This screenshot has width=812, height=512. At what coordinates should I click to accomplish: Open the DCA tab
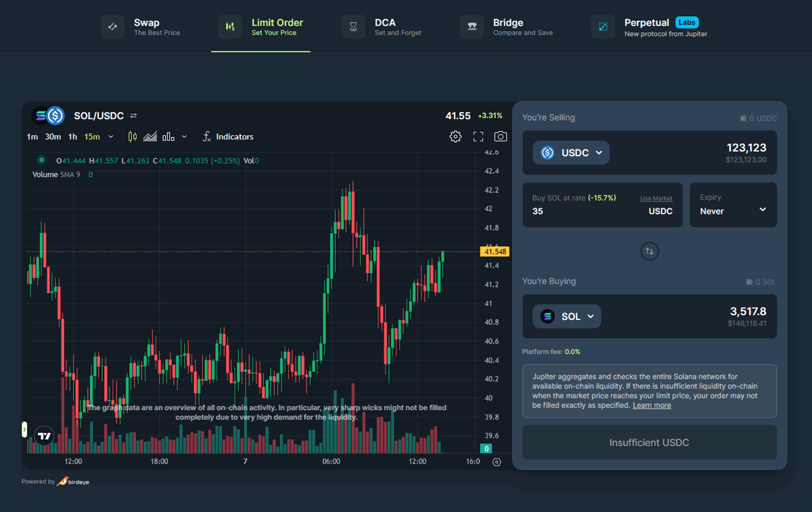tap(382, 27)
